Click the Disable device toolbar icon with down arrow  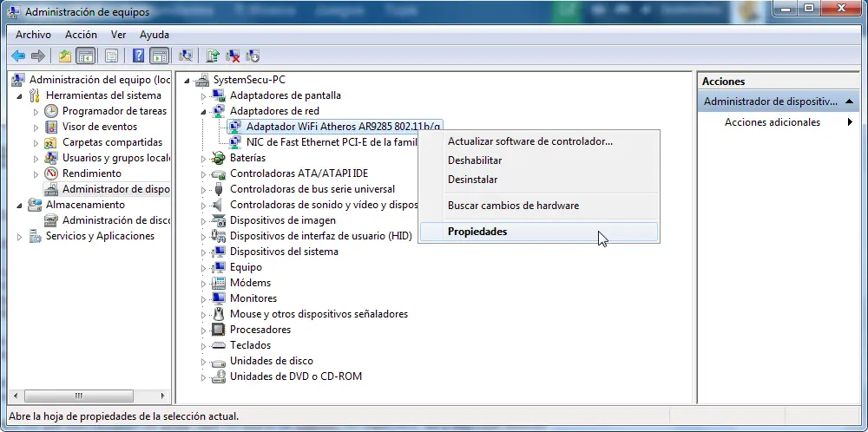coord(253,56)
